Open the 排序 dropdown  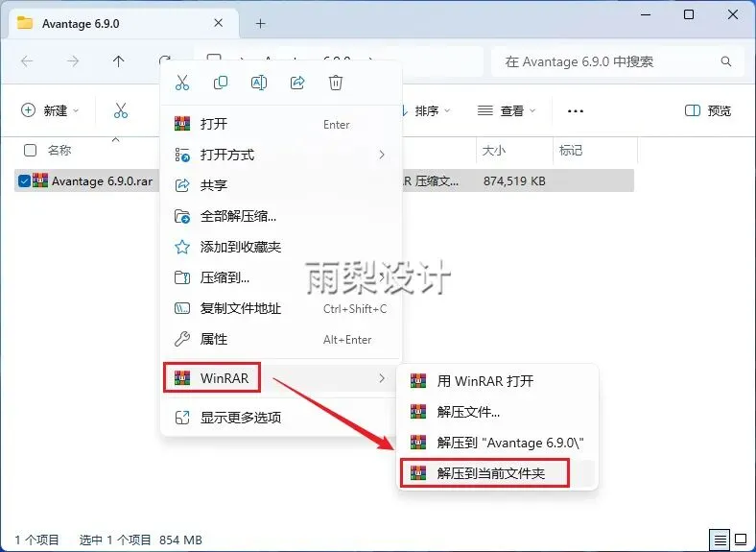425,111
